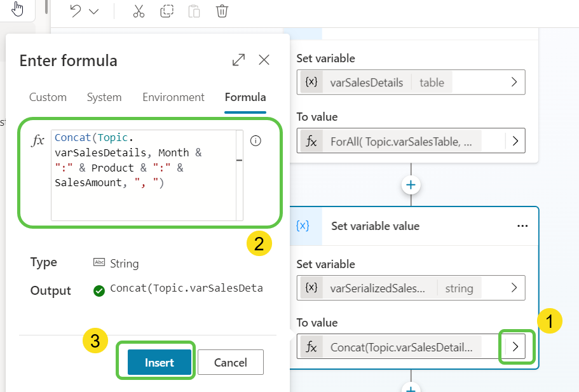Click the Copy icon in toolbar

point(167,11)
